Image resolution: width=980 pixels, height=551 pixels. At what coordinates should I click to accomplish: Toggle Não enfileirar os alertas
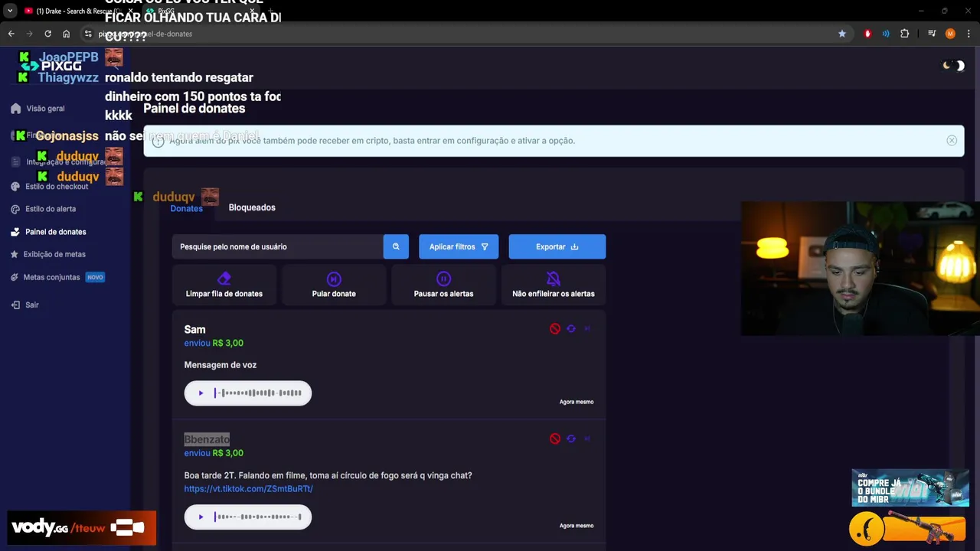[x=554, y=285]
